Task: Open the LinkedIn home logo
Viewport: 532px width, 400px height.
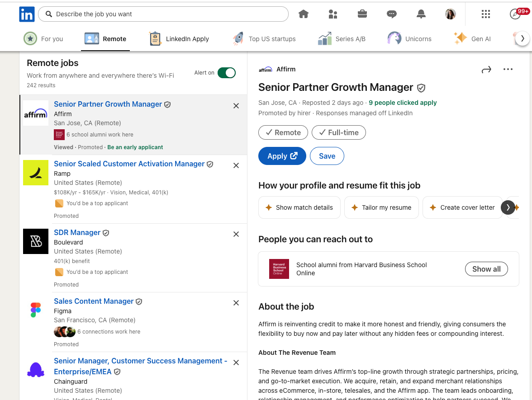Action: [27, 14]
